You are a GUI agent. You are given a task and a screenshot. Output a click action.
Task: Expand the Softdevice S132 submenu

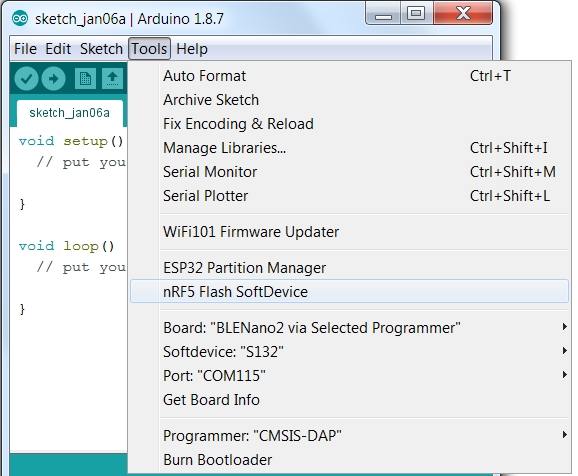point(349,352)
